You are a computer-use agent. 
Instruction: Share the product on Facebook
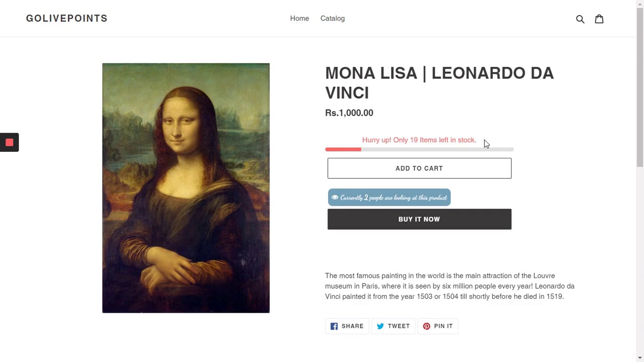347,326
